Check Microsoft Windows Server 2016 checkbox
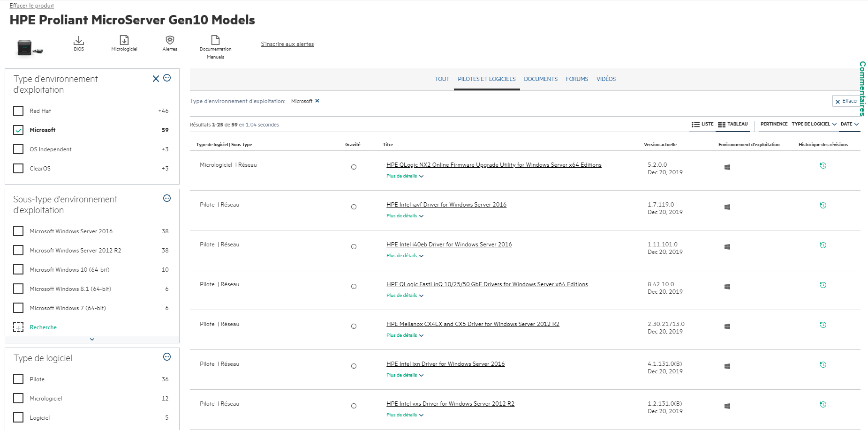 pyautogui.click(x=18, y=231)
